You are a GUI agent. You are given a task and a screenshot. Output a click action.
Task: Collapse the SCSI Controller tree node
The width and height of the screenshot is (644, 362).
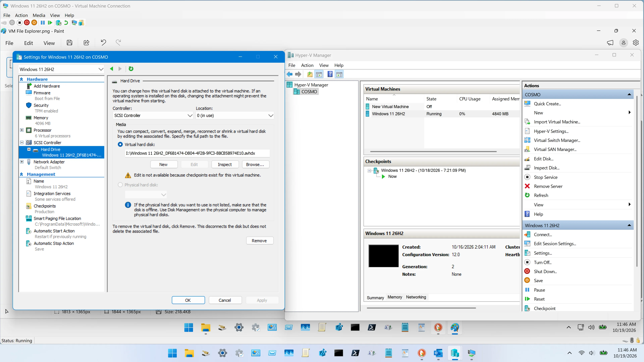click(22, 142)
